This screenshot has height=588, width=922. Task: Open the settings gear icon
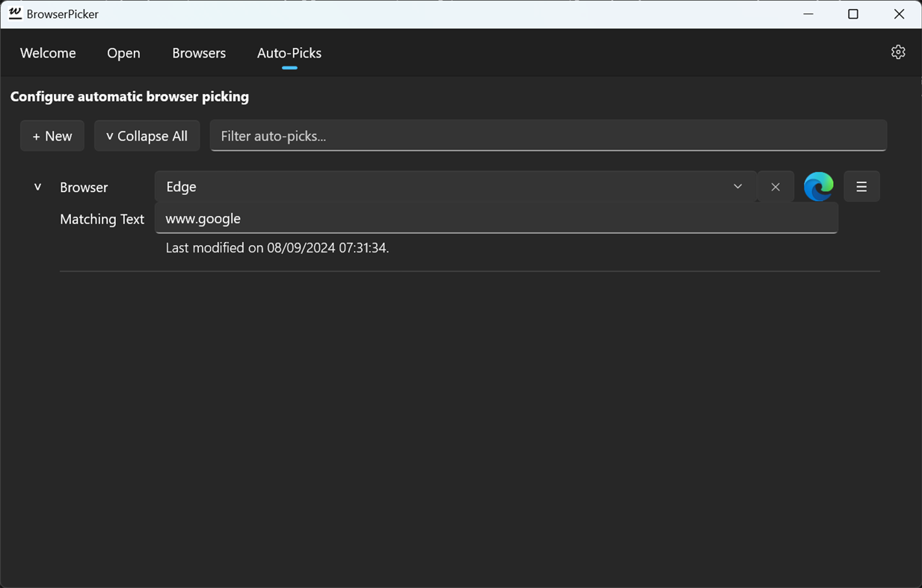point(898,52)
